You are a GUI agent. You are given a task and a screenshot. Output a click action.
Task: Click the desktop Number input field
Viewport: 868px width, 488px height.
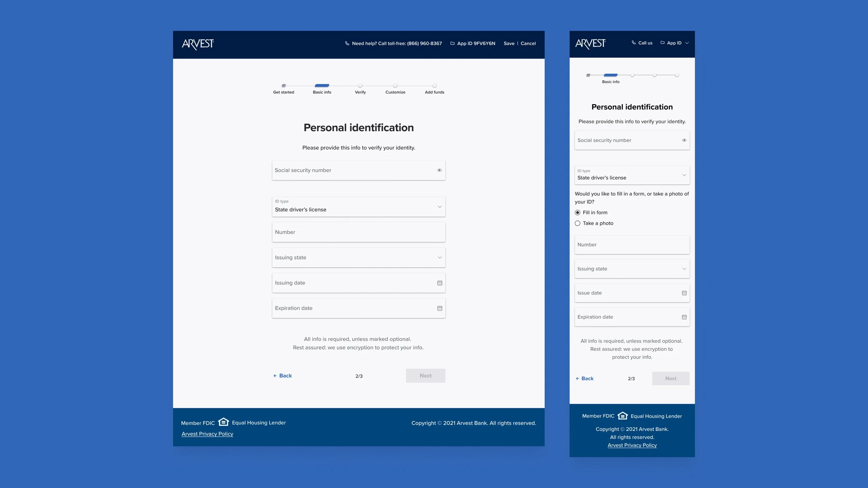point(359,232)
